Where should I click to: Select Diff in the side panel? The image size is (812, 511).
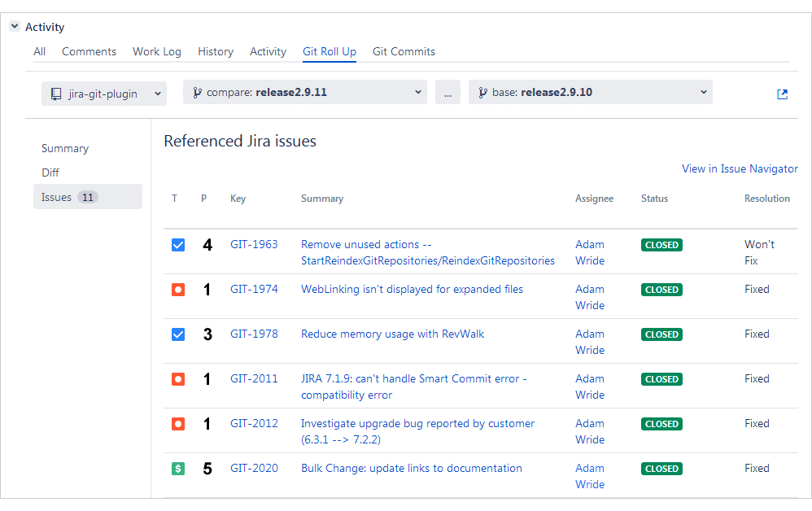(x=50, y=173)
